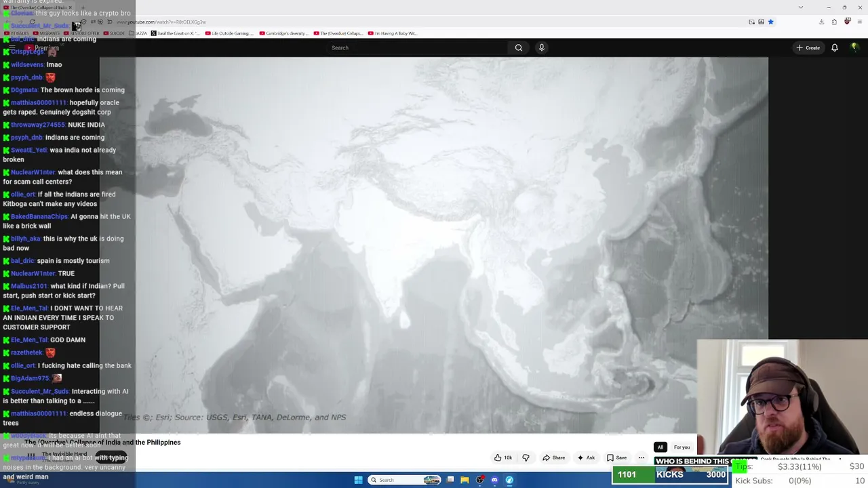The image size is (868, 488).
Task: Open The (Overdue) Collaps... bookmark
Action: [337, 33]
